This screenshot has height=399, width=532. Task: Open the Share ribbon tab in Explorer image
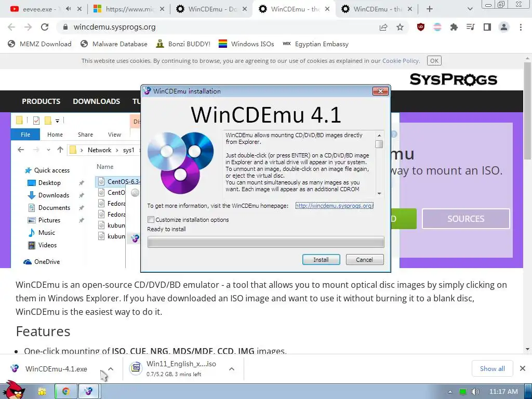click(x=85, y=135)
